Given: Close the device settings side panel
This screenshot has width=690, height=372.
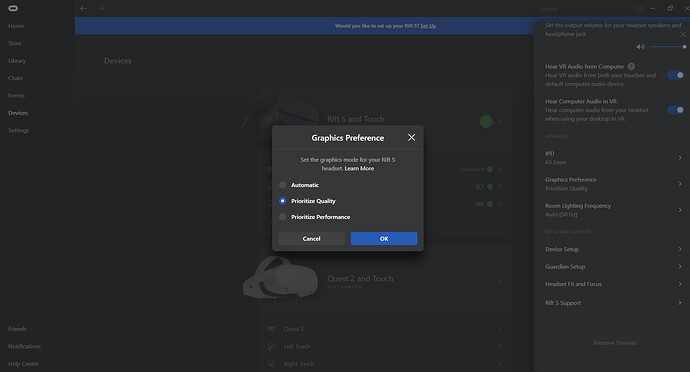Looking at the screenshot, I should pyautogui.click(x=683, y=34).
